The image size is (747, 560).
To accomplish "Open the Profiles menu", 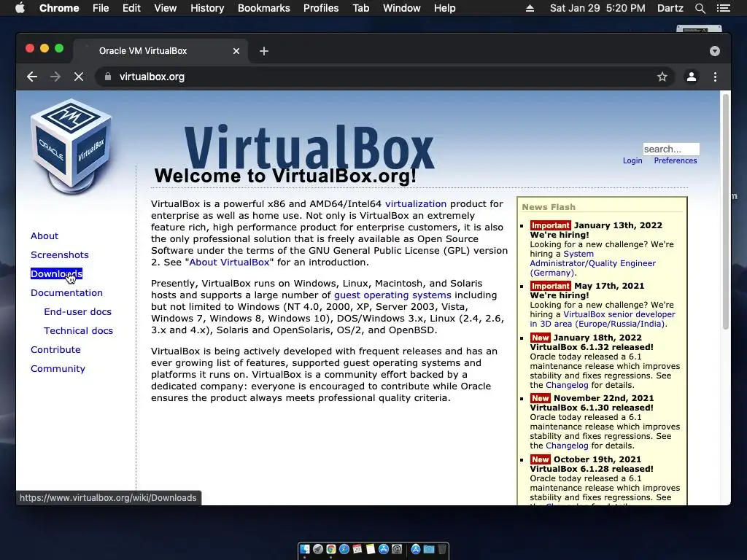I will coord(321,8).
